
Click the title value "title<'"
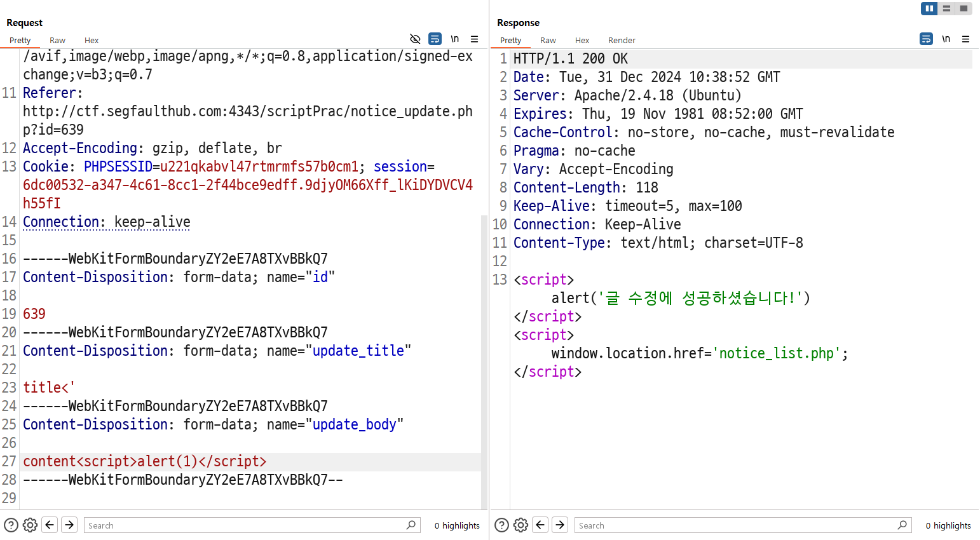tap(49, 388)
